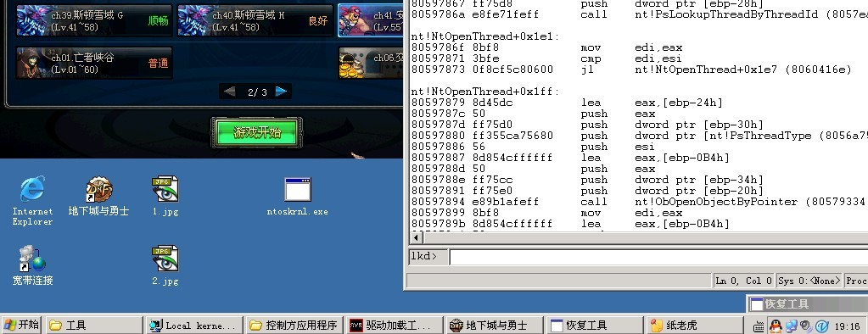Switch to 地下城与勇士 taskbar button
The image size is (868, 334).
tap(495, 326)
